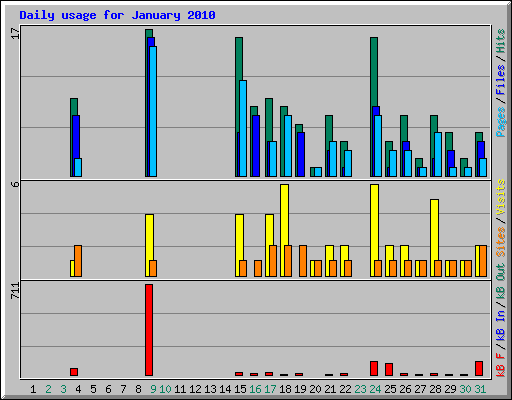This screenshot has height=400, width=512.
Task: Click the tall red kB bar for day 9
Action: tap(149, 330)
